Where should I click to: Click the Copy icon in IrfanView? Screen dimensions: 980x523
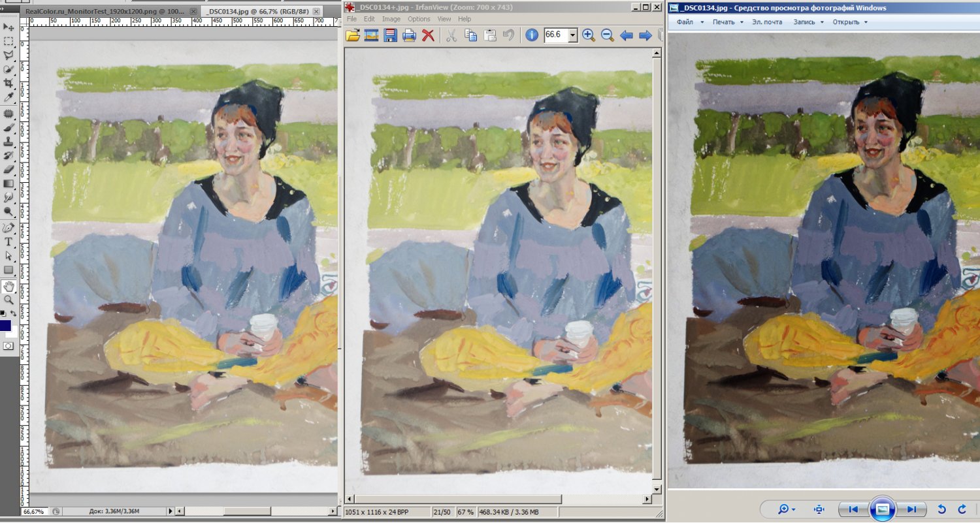470,35
